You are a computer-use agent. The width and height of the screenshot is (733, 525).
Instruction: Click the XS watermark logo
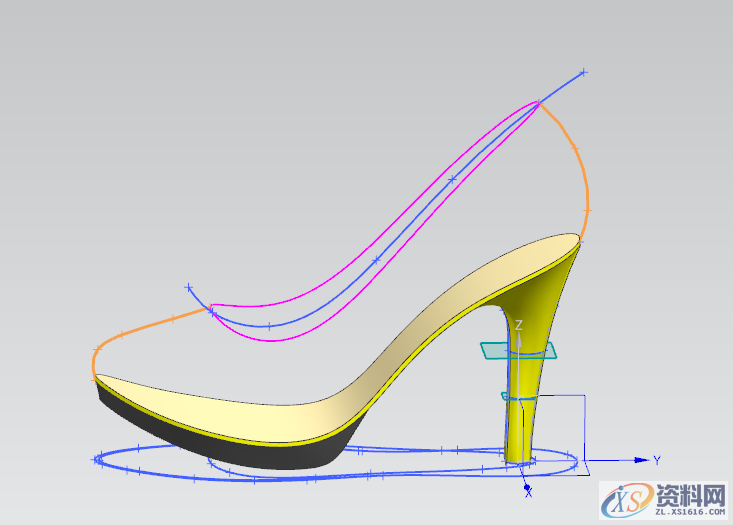tap(624, 497)
